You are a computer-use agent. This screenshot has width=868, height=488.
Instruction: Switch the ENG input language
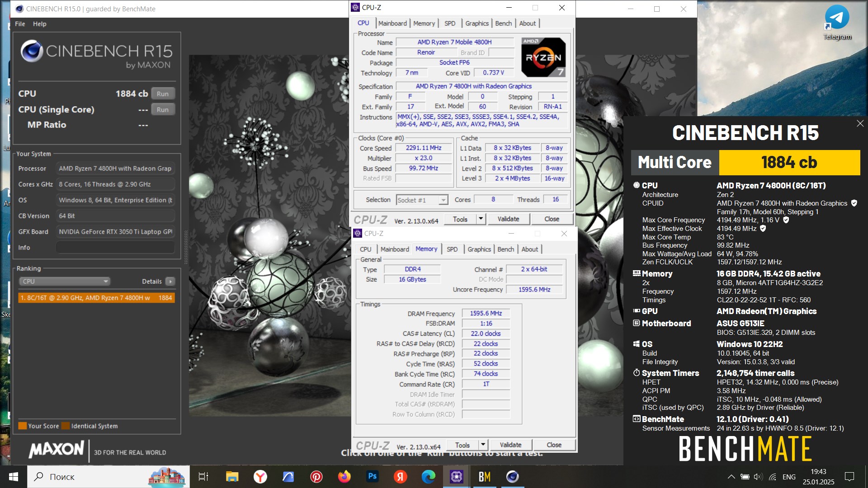tap(789, 477)
